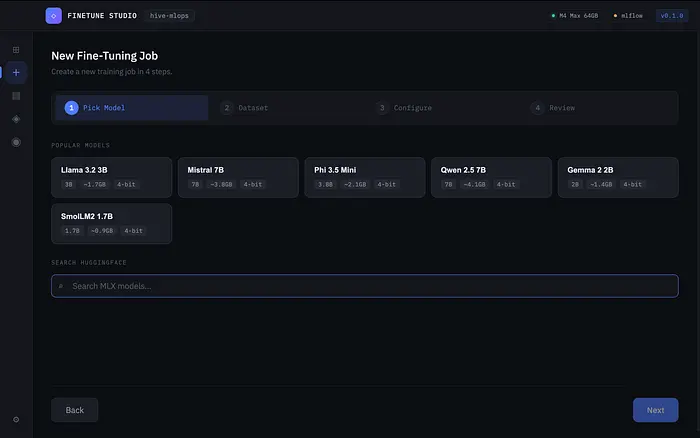Viewport: 700px width, 438px height.
Task: Choose the Gemma 2 2B model card
Action: [x=618, y=177]
